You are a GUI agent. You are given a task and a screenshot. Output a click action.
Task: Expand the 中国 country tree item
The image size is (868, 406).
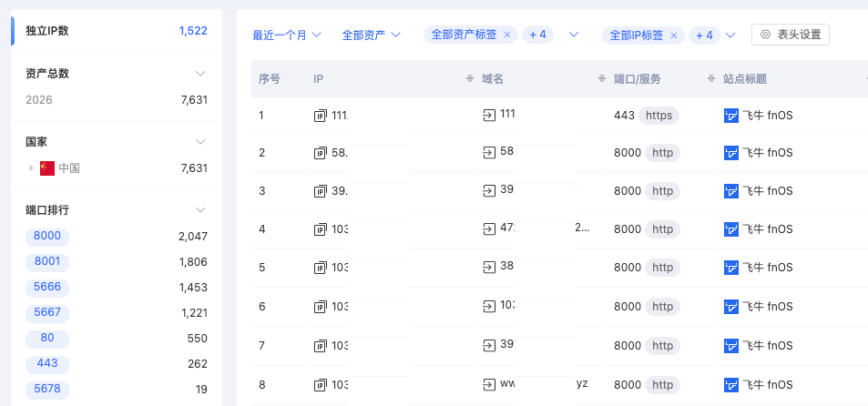point(31,168)
